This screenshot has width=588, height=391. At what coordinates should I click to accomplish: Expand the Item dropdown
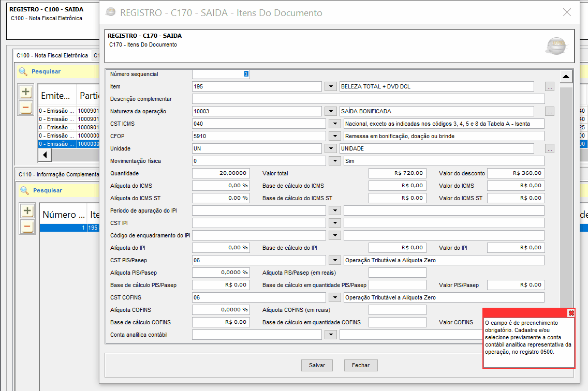click(x=331, y=86)
